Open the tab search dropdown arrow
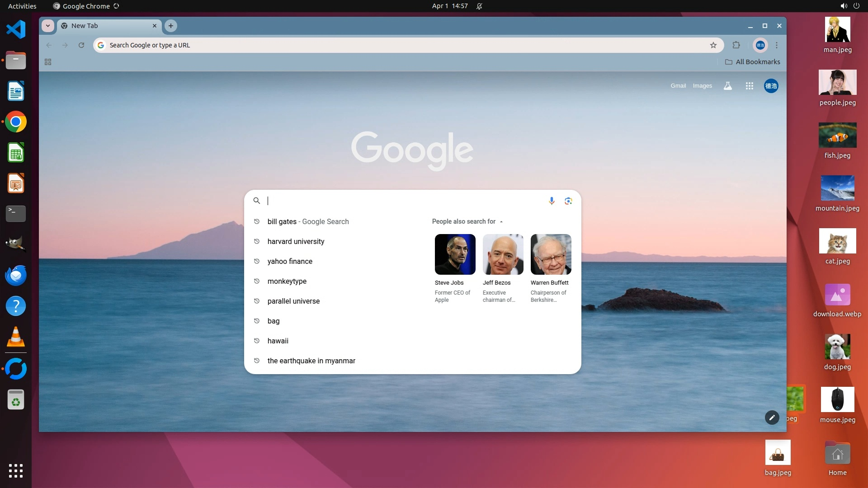 [48, 26]
